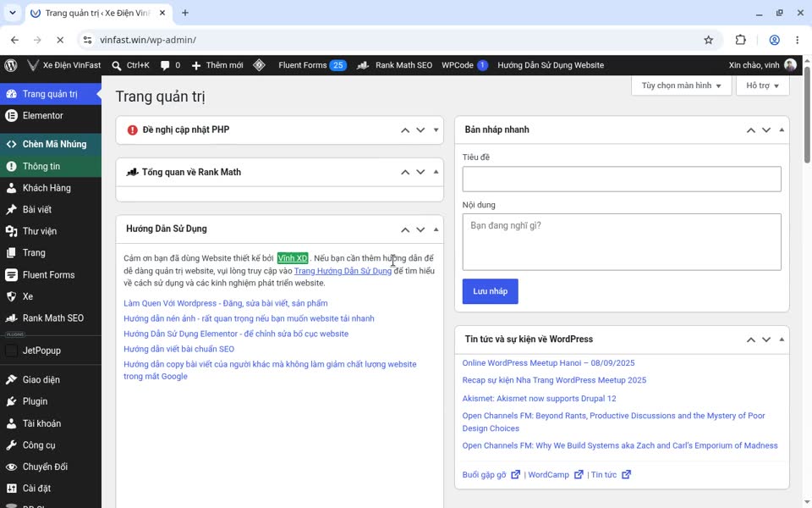Click the Tài khoản user icon
Viewport: 812px width, 508px height.
click(11, 423)
